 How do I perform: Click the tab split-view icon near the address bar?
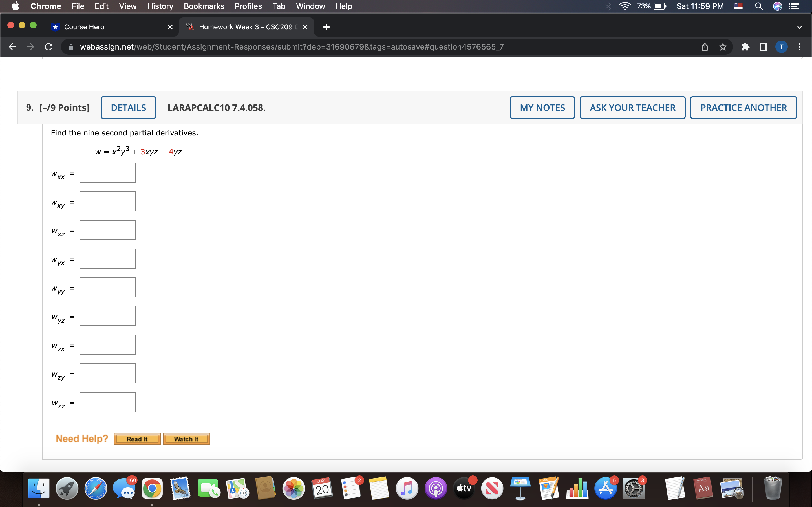(x=763, y=46)
